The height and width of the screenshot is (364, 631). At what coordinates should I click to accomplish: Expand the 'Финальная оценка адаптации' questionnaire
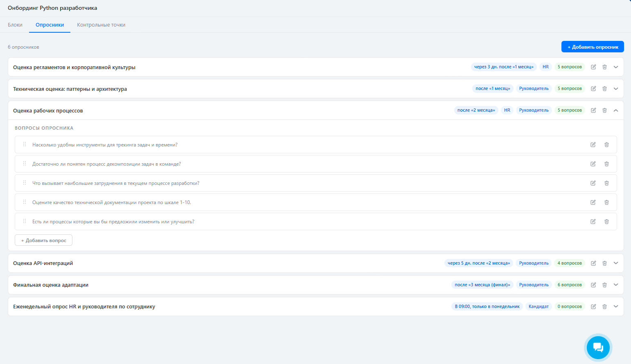click(x=616, y=285)
